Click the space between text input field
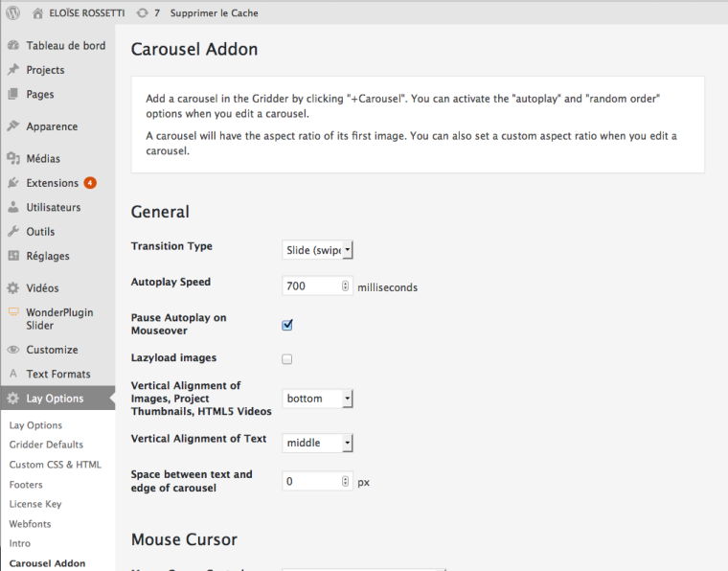This screenshot has width=728, height=571. pos(310,482)
